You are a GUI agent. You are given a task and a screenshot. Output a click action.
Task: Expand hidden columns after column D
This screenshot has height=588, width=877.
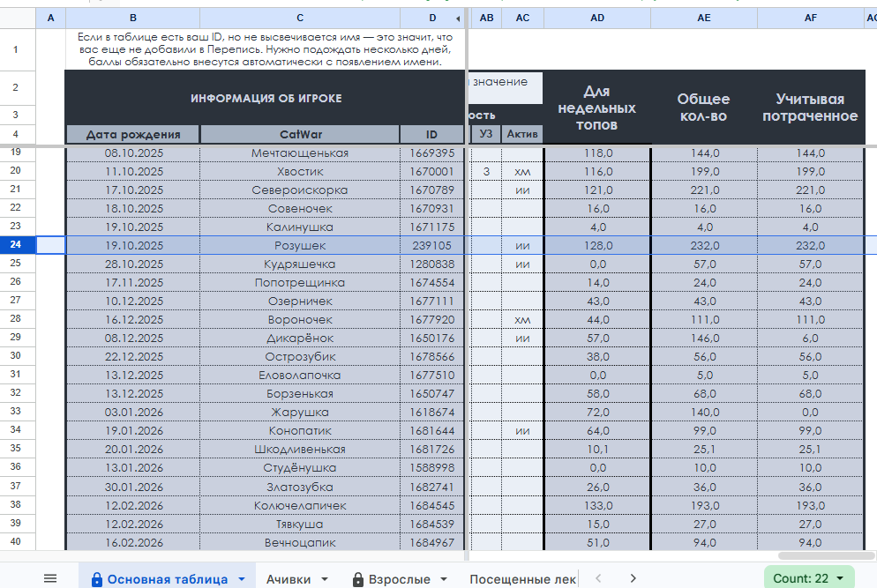tap(458, 19)
